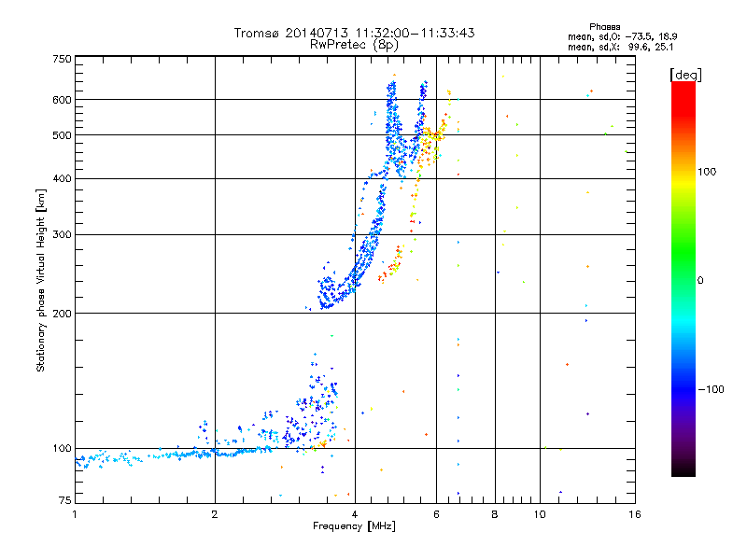Click the y-axis tick label '300'
Viewport: 747px width, 560px height.
tap(62, 235)
